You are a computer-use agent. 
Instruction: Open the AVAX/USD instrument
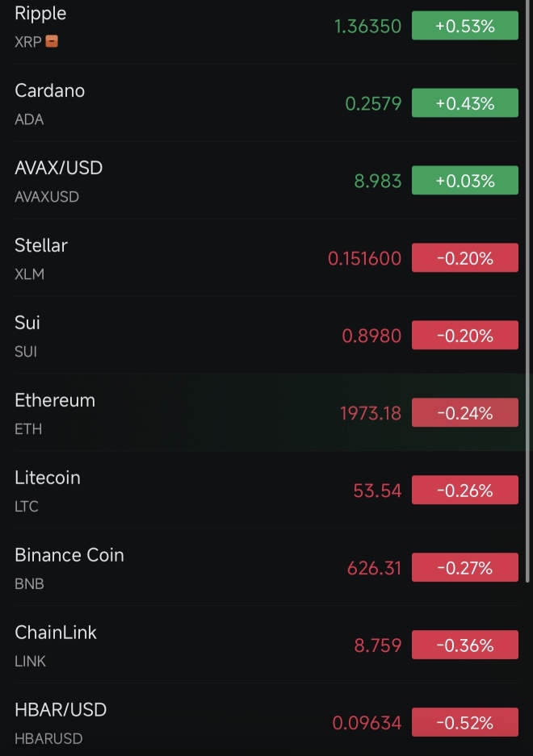266,181
